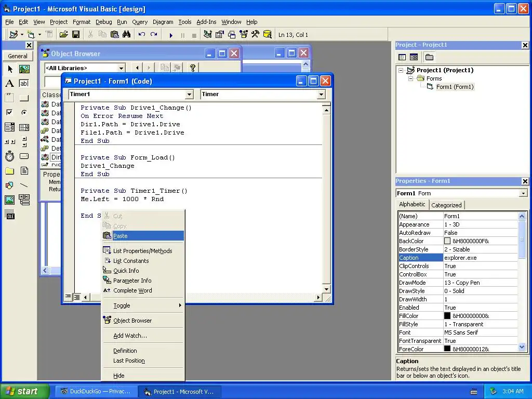Click View Object icon in Project panel
The image size is (532, 399).
click(x=414, y=57)
